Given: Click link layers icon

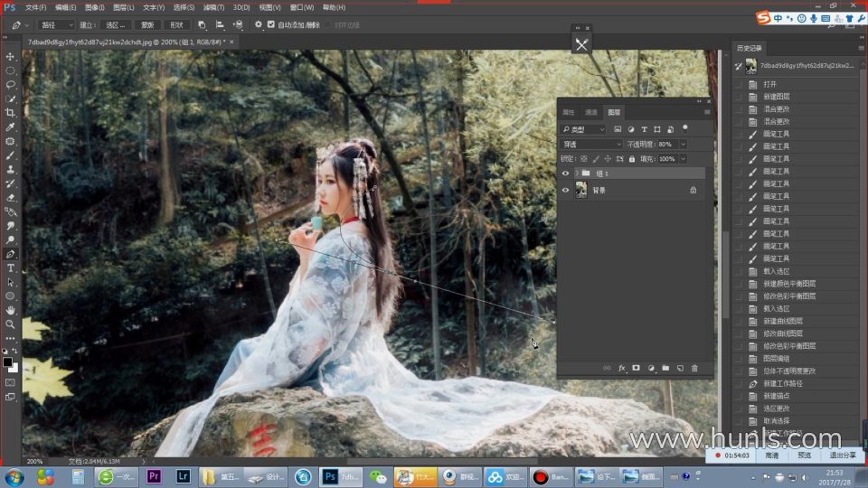Looking at the screenshot, I should coord(607,368).
